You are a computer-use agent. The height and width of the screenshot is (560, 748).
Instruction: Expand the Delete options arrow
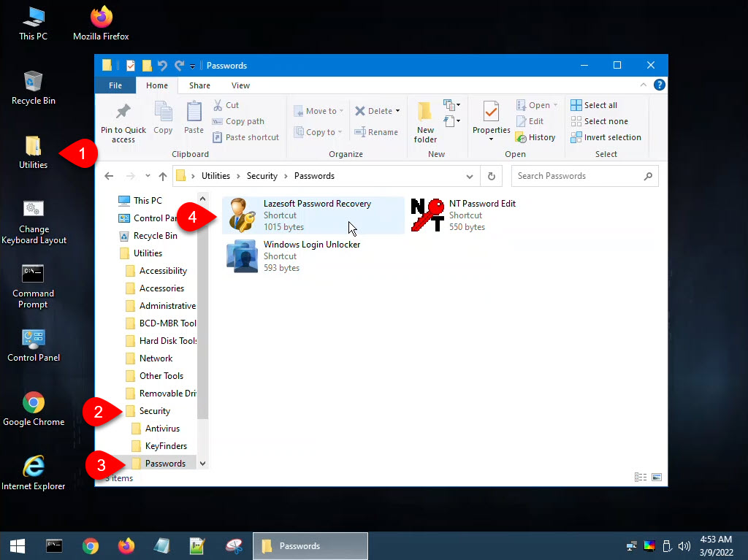pyautogui.click(x=398, y=111)
